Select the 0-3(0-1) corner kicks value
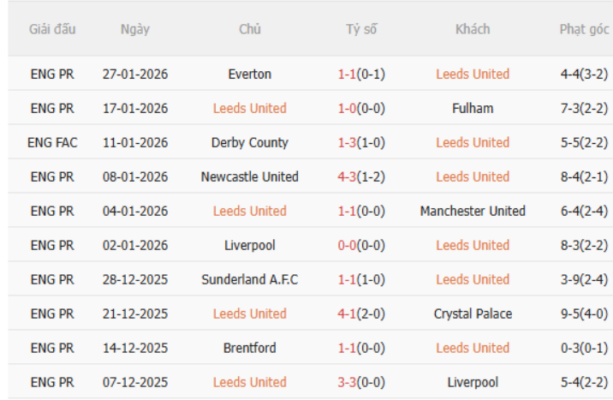 tap(584, 348)
